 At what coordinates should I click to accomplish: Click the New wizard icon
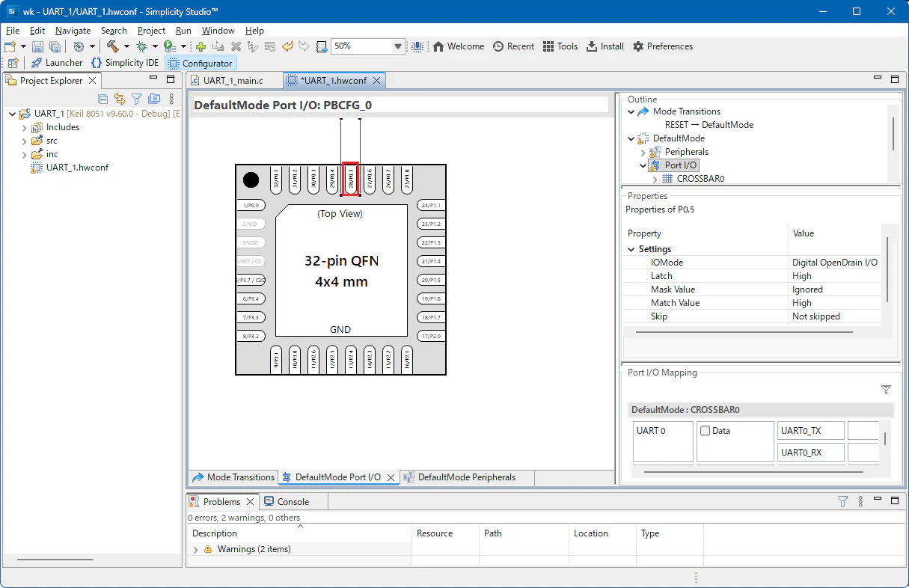tap(10, 46)
